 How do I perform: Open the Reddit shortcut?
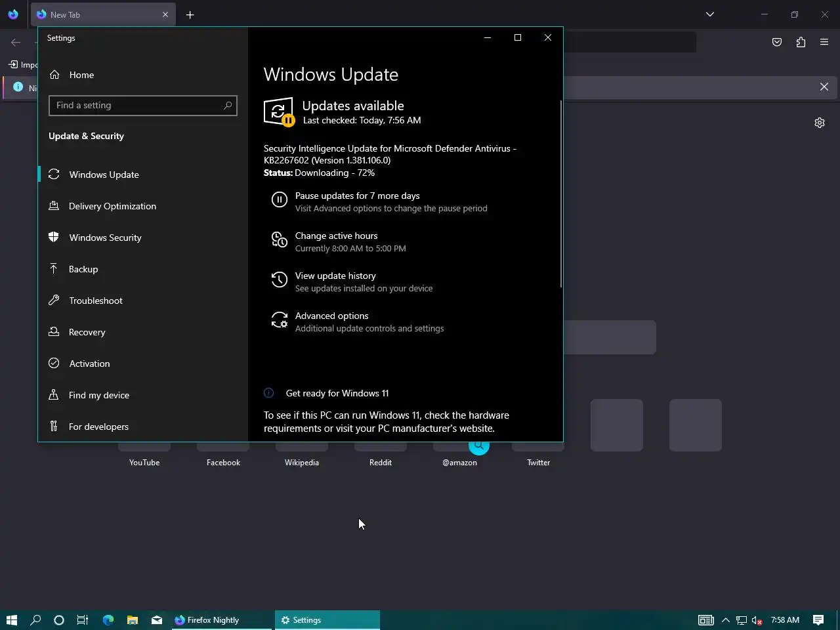[381, 454]
